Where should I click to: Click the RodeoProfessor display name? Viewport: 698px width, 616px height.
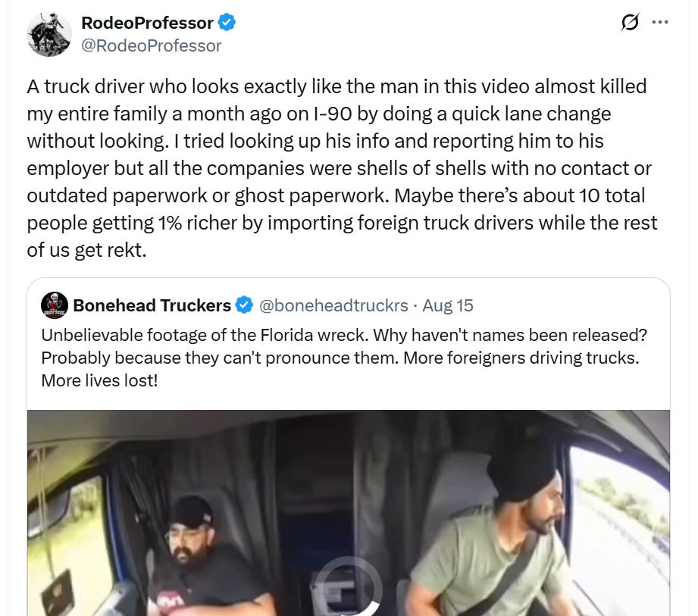click(147, 23)
